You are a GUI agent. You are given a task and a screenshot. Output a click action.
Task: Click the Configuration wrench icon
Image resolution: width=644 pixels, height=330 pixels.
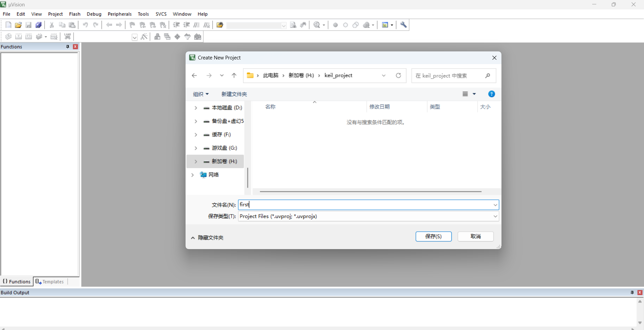pos(404,25)
